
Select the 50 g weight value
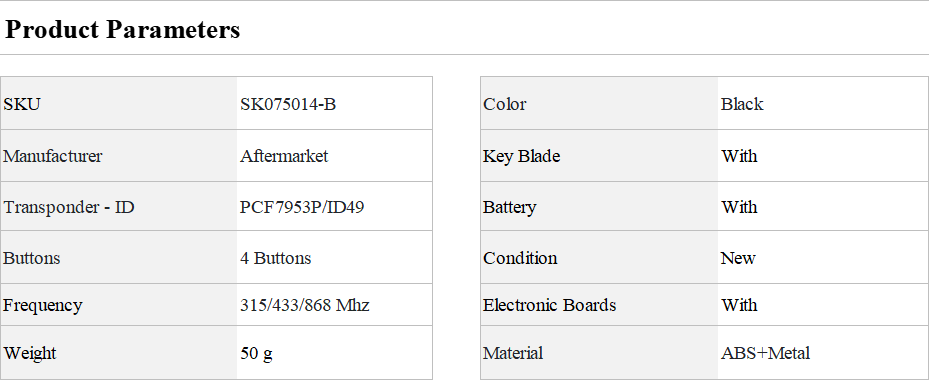257,354
